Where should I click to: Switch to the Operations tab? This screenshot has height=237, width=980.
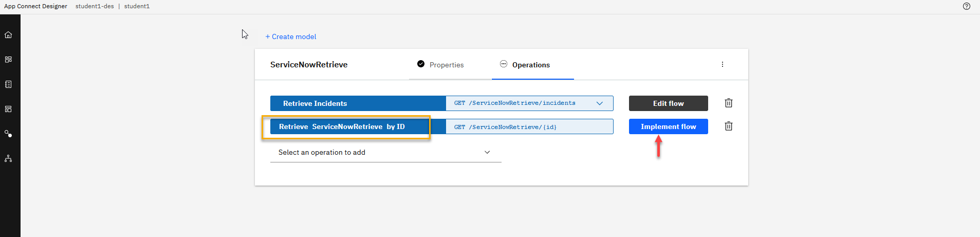pyautogui.click(x=530, y=65)
